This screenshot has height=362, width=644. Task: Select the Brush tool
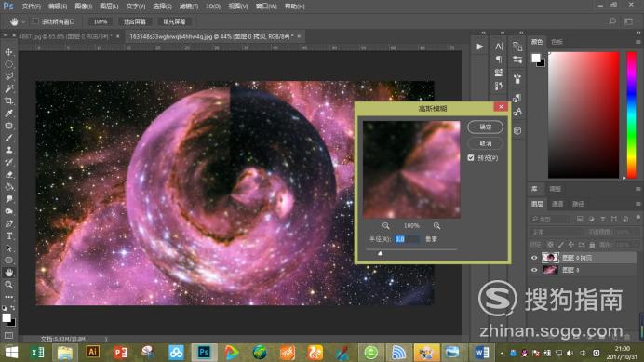tap(8, 138)
